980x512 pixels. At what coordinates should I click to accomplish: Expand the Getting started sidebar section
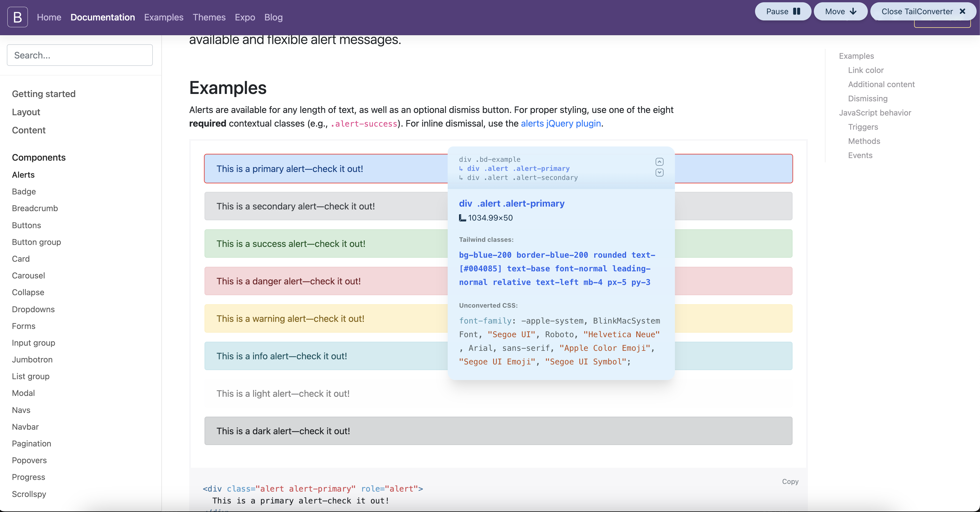point(44,94)
